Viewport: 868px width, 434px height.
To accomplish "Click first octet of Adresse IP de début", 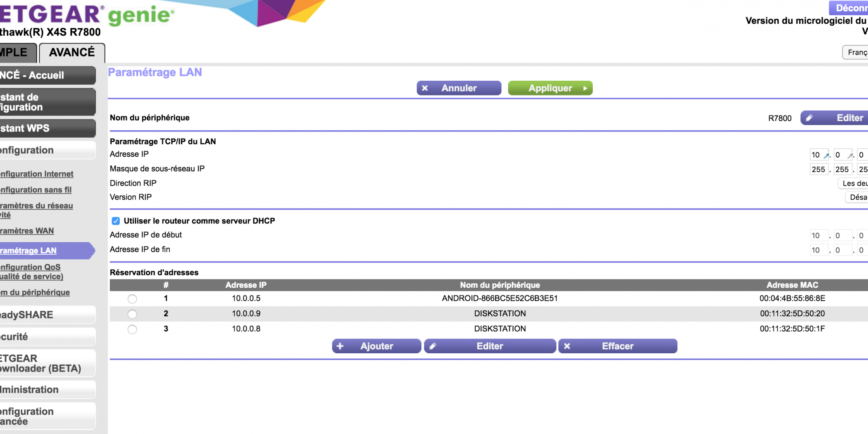I will [x=819, y=236].
